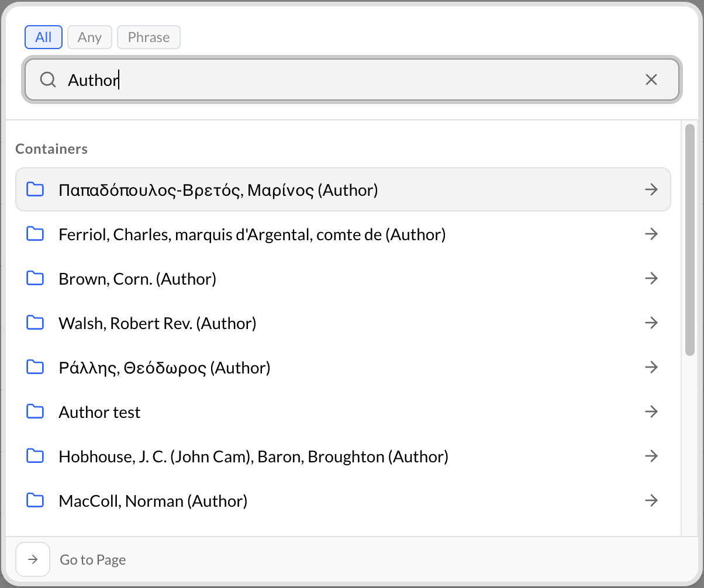This screenshot has width=704, height=588.
Task: Select Παπαδόπουλος-Βρετός, Μαρίνος (Author) container
Action: click(x=218, y=190)
